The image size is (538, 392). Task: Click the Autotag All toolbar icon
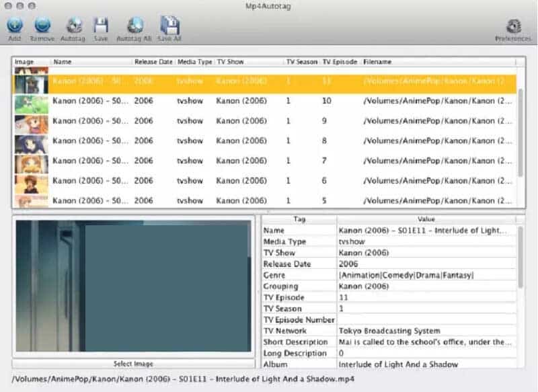(134, 26)
